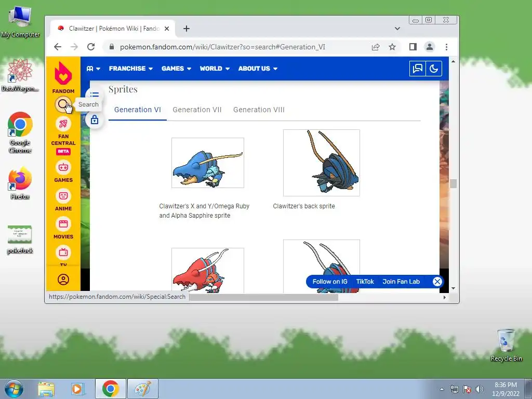This screenshot has height=399, width=532.
Task: Open a new browser tab
Action: coord(187,29)
